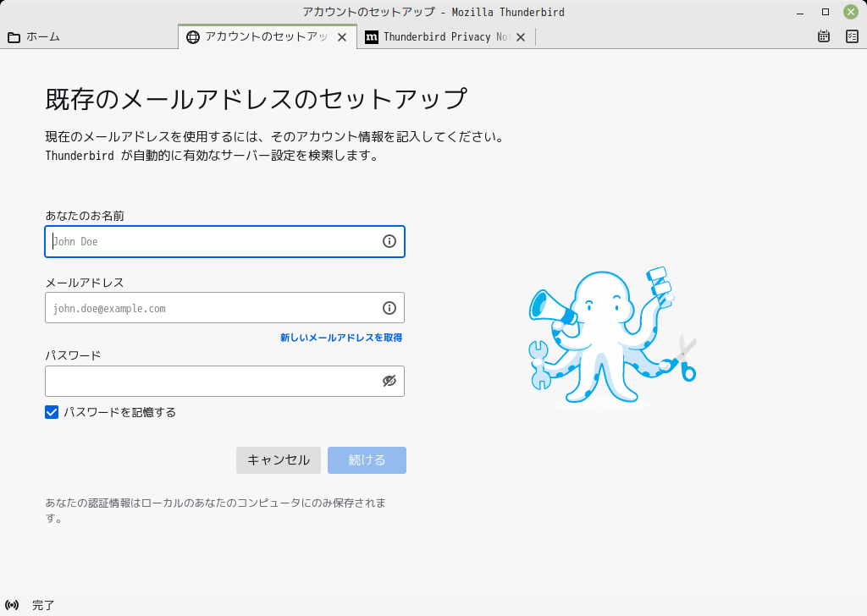Switch to the ホーム tab
Image resolution: width=867 pixels, height=616 pixels.
pos(89,37)
